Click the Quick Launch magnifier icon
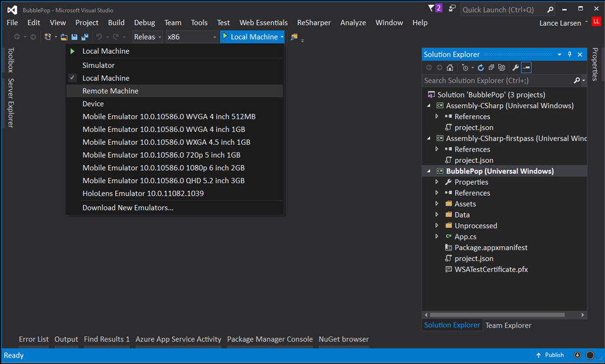Screen dimensions: 605x364 550,9
